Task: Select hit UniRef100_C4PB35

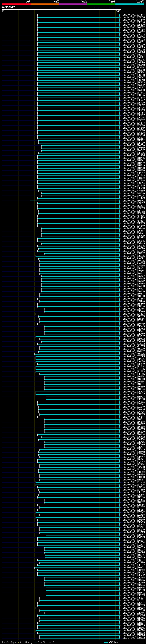Action: click(134, 316)
